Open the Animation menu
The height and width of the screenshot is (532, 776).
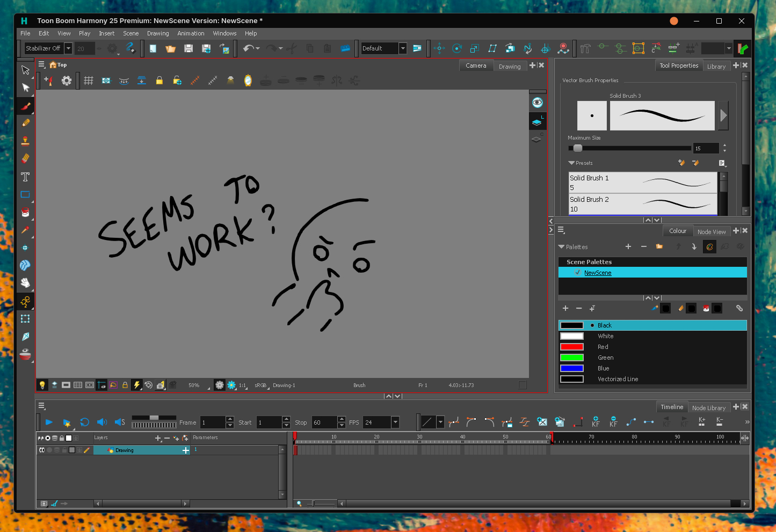point(191,33)
